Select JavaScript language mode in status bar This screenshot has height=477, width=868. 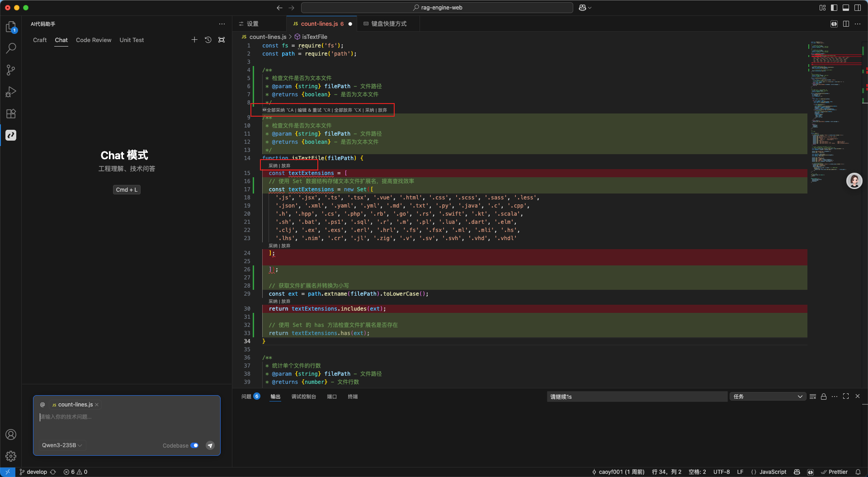pos(773,472)
